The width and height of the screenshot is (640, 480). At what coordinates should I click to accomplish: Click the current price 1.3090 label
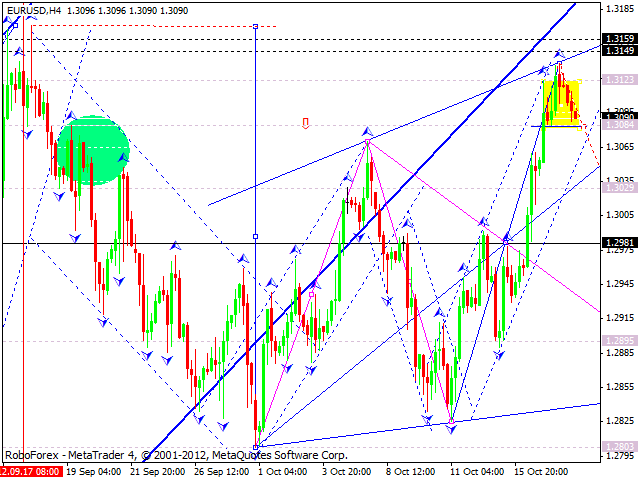coord(619,116)
